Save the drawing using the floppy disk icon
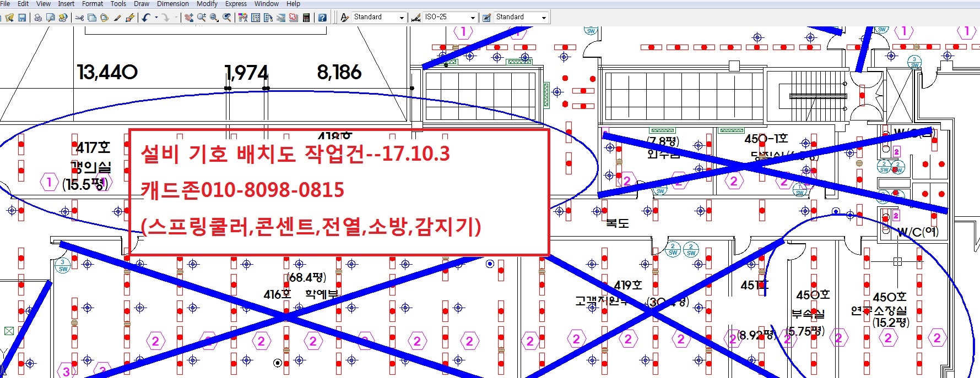This screenshot has width=980, height=378. 22,18
